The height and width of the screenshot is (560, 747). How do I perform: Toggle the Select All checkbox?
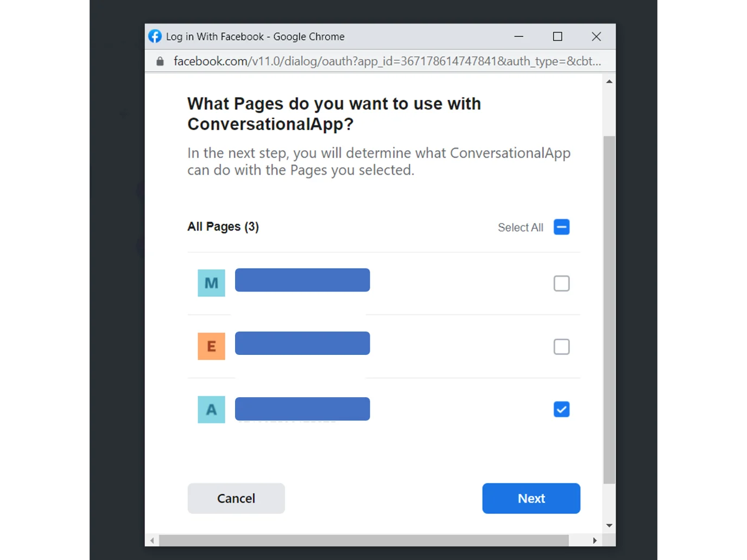pos(561,227)
